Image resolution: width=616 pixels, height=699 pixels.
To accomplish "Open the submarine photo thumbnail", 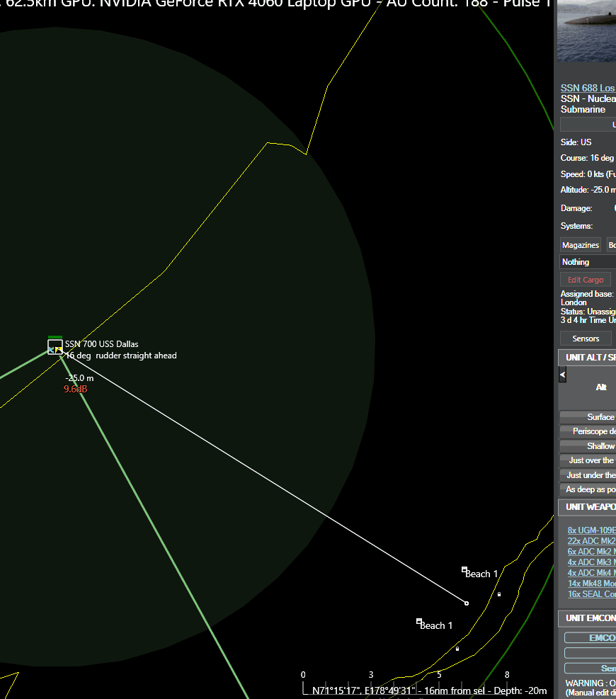I will coord(586,30).
